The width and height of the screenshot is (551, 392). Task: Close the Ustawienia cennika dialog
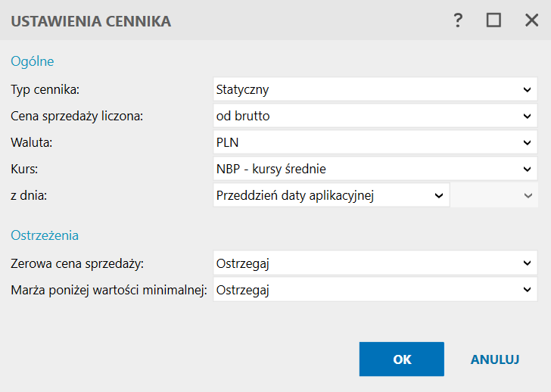click(531, 20)
